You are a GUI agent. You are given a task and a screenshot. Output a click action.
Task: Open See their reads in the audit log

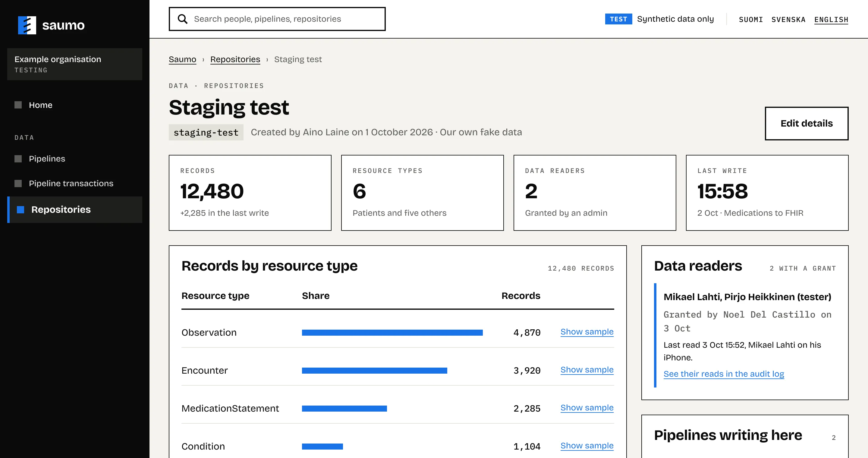click(723, 374)
